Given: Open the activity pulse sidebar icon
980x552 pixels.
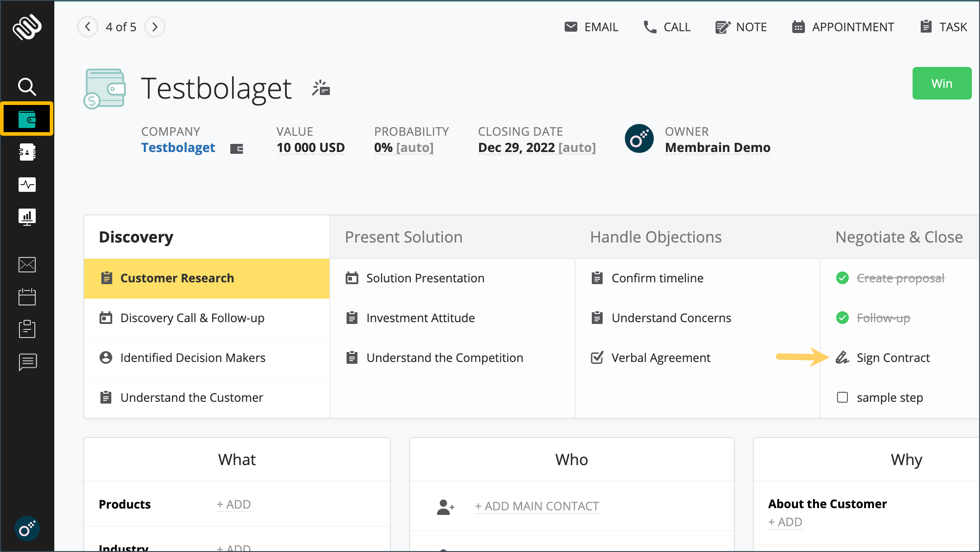Looking at the screenshot, I should tap(27, 184).
